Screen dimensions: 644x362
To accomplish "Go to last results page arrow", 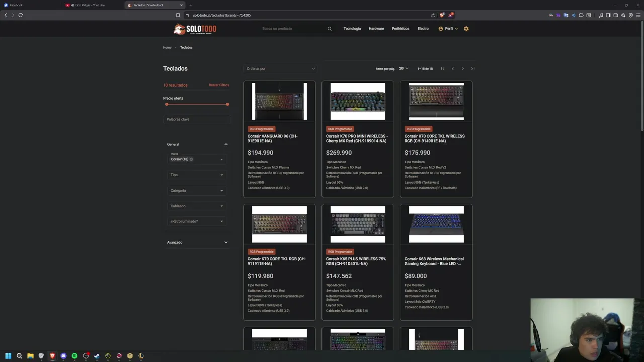I will pos(473,69).
